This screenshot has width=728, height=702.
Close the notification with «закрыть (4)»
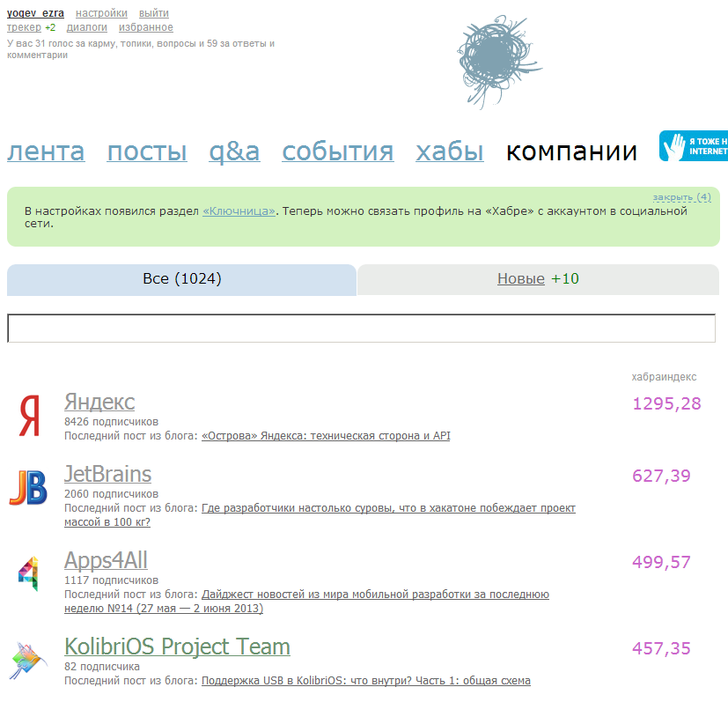tap(681, 197)
